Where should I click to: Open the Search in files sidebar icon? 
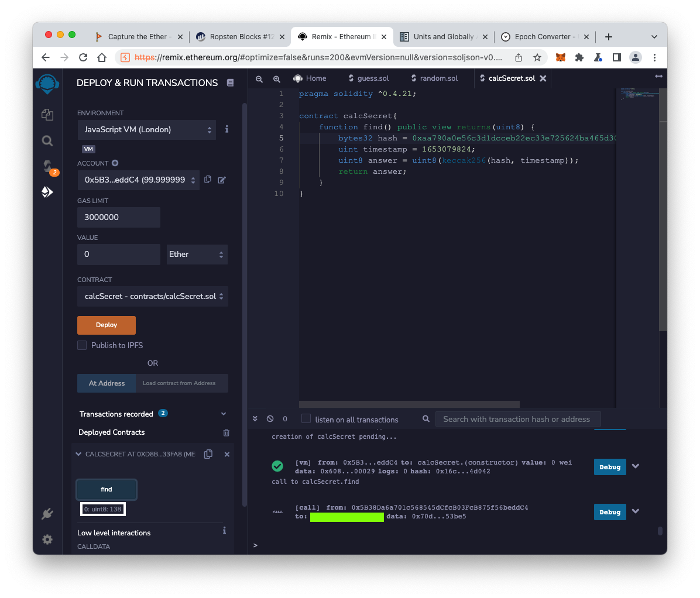(x=47, y=141)
